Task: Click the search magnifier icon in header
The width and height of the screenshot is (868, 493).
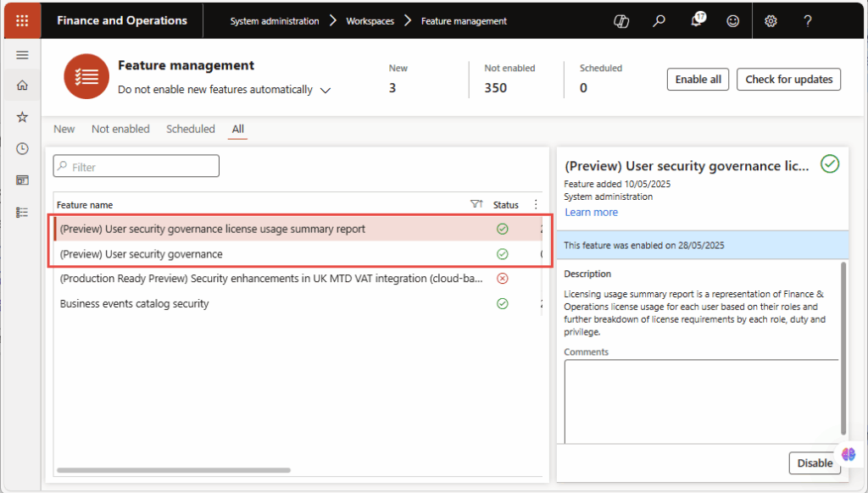Action: point(659,21)
